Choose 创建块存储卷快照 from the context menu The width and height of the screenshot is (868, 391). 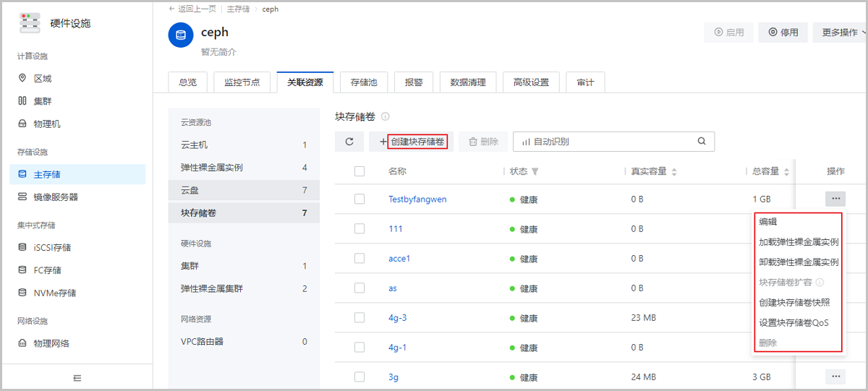coord(793,303)
